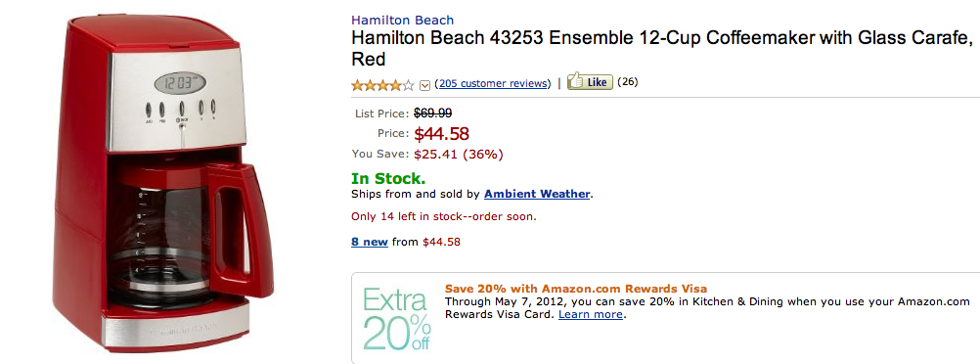This screenshot has width=980, height=364.
Task: Click the thumbs-up Like button
Action: [590, 82]
